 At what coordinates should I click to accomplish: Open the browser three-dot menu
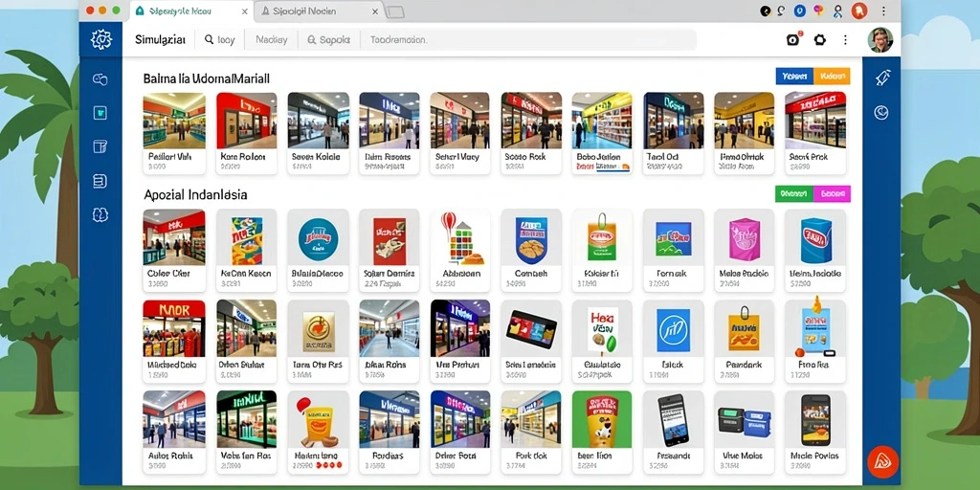(883, 11)
